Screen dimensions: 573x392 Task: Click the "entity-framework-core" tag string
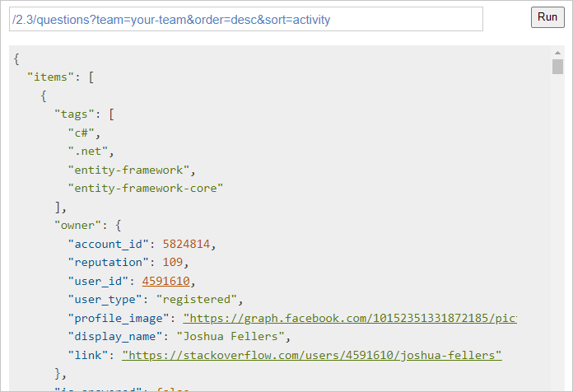[x=145, y=188]
